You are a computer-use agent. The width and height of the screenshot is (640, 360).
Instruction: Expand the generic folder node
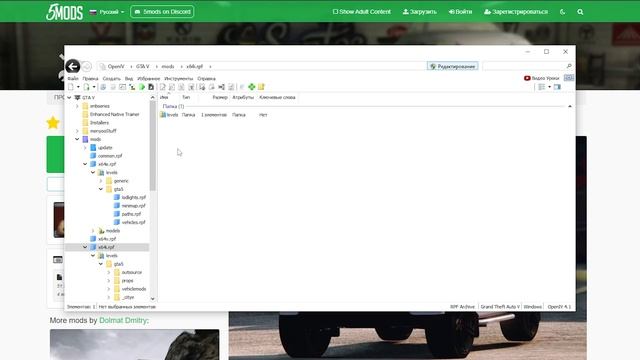(101, 181)
